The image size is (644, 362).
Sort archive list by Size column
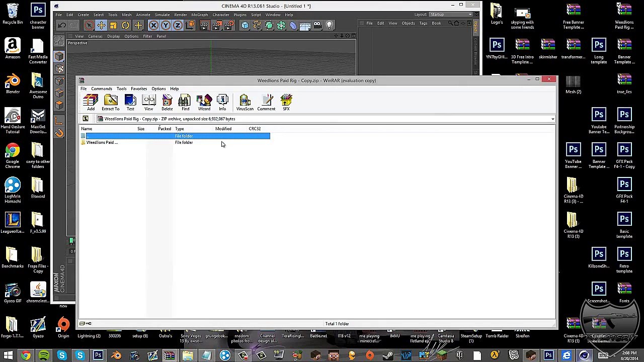coord(141,129)
